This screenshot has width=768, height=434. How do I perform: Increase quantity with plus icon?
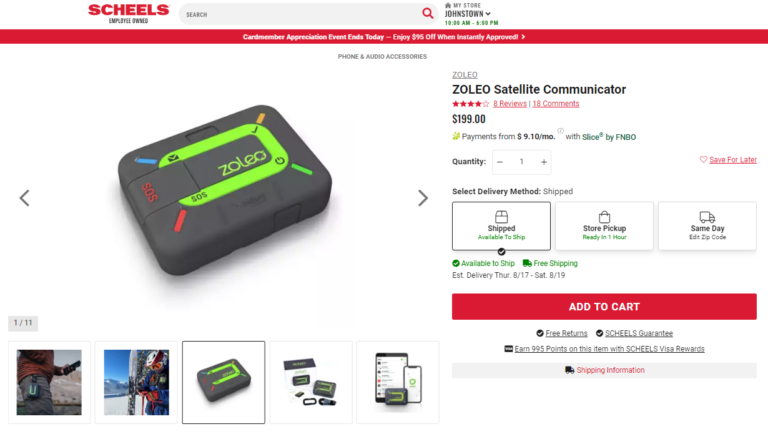(544, 162)
